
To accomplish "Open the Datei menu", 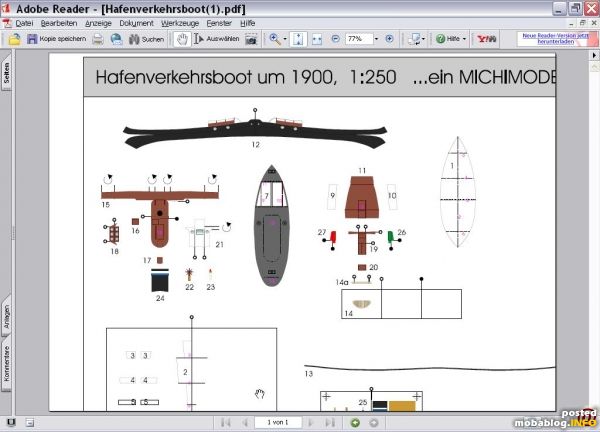I will [x=24, y=23].
